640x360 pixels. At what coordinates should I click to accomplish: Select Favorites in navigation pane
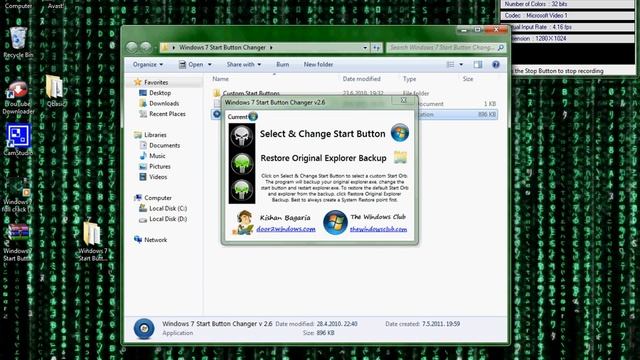[x=156, y=82]
